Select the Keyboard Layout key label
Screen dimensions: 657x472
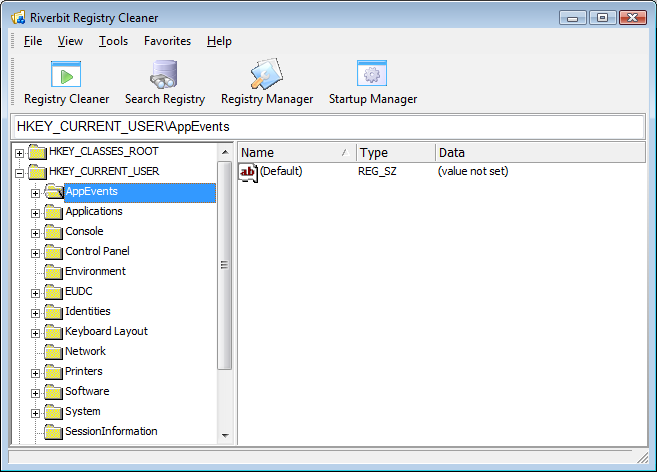coord(106,332)
